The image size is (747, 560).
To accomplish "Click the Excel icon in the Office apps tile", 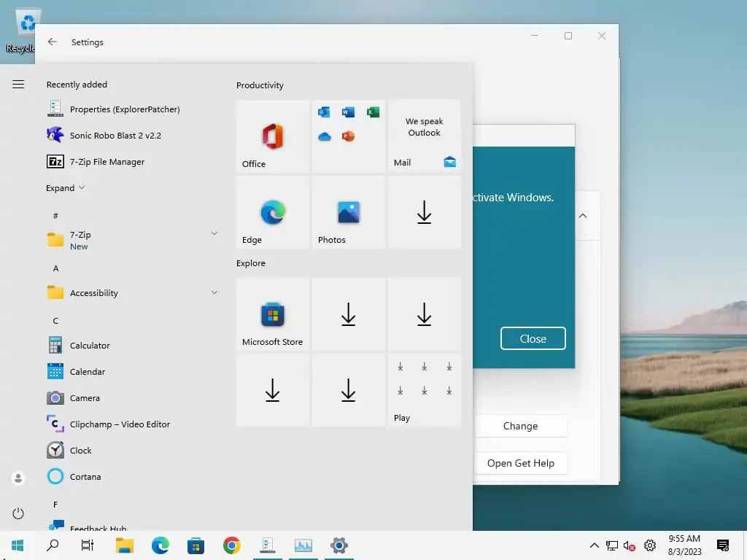I will [x=373, y=112].
